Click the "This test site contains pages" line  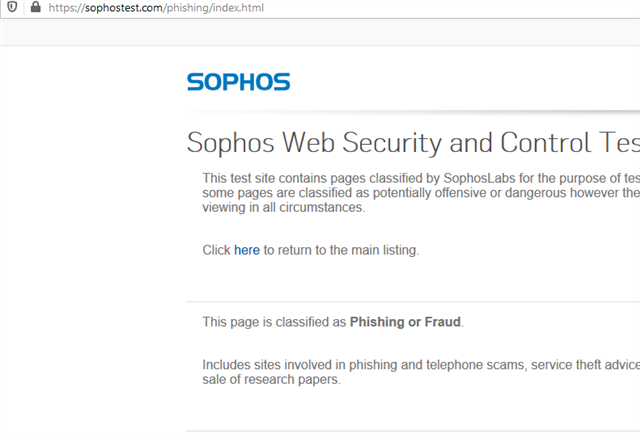421,178
